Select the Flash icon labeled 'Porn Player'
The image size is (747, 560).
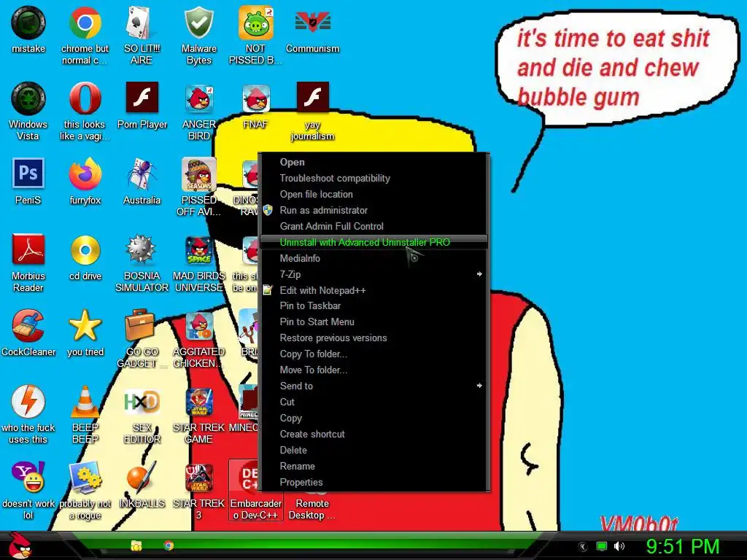click(x=142, y=98)
